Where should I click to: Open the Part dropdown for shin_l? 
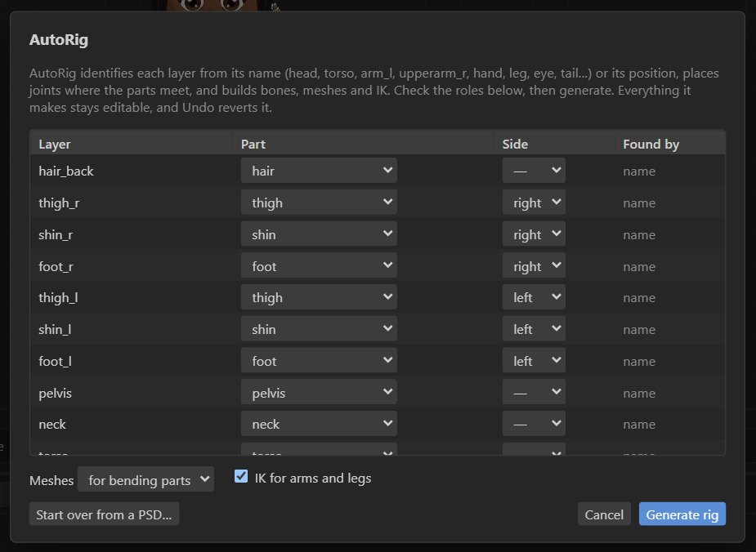[319, 329]
